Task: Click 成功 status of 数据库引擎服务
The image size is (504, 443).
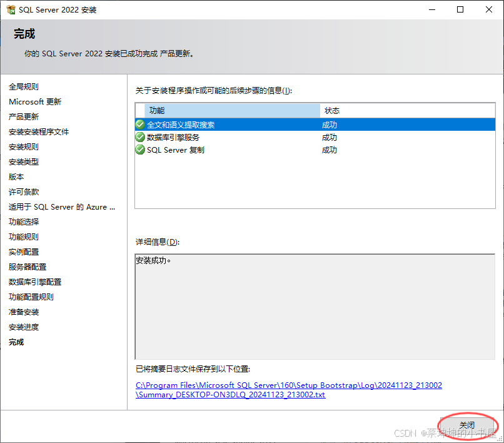Action: (x=329, y=138)
